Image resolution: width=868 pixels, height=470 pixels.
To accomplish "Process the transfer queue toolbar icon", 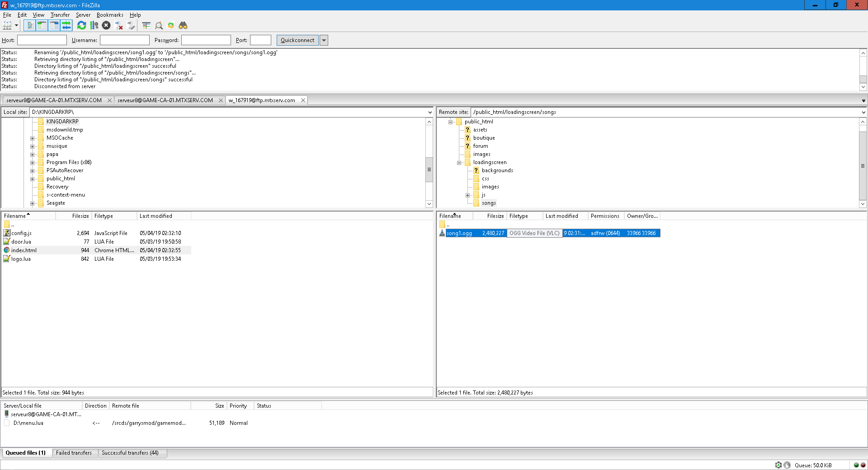I will (94, 25).
